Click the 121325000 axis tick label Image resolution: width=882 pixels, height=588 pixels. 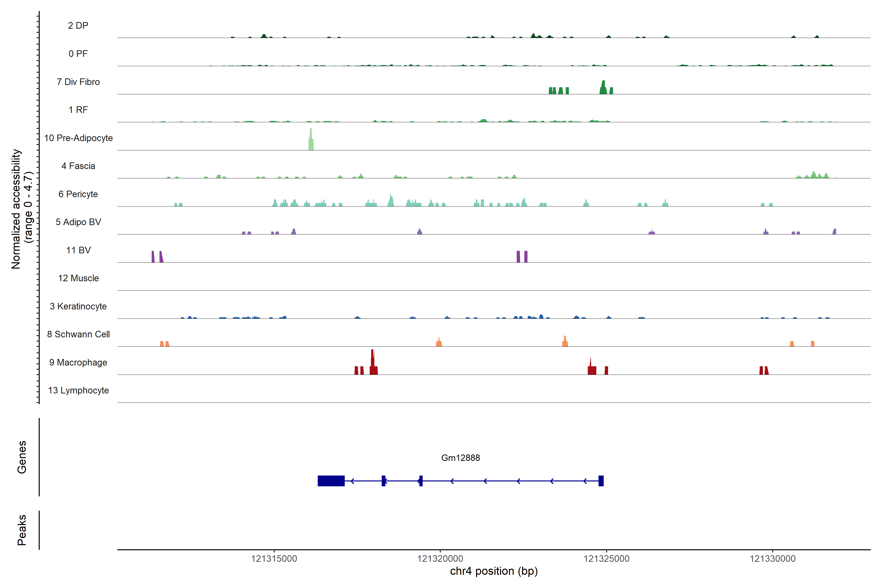pos(606,558)
